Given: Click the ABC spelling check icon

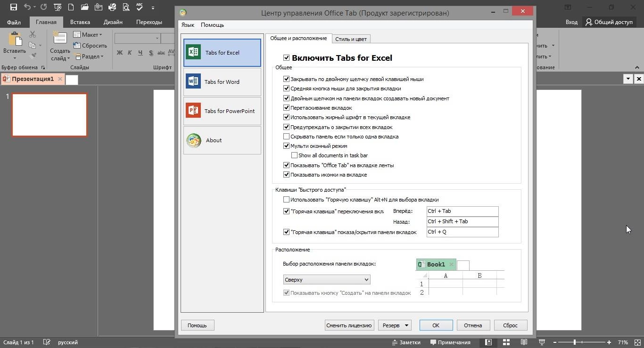Looking at the screenshot, I should pyautogui.click(x=140, y=7).
